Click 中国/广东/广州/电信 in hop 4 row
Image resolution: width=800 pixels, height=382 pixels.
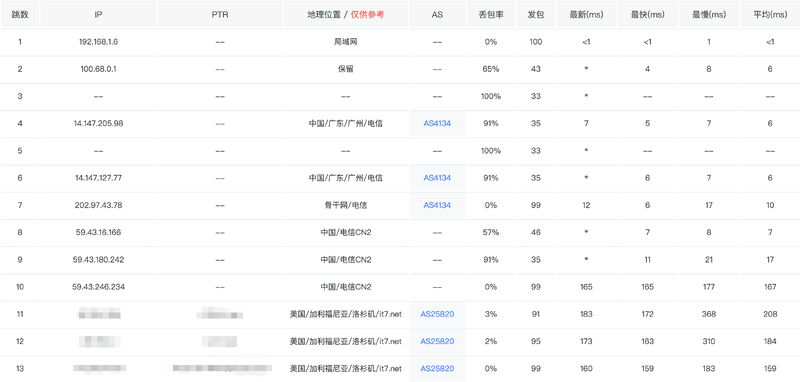(x=346, y=123)
